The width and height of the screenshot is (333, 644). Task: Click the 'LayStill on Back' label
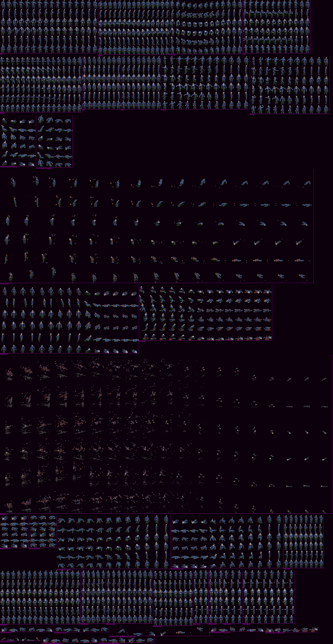6,632
